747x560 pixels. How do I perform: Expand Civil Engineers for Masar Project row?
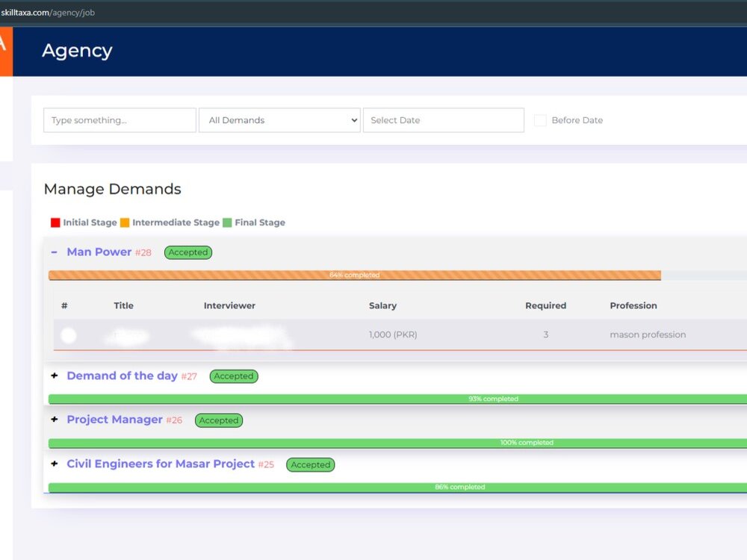[x=55, y=464]
